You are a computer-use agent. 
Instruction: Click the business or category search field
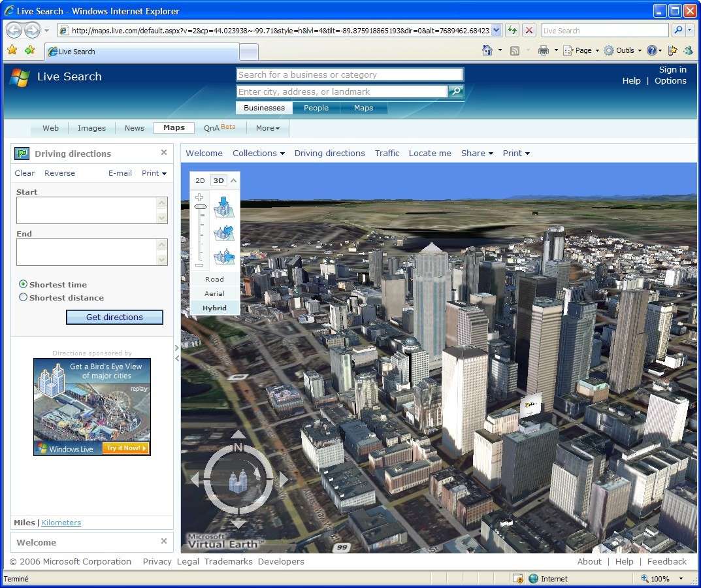pyautogui.click(x=350, y=74)
